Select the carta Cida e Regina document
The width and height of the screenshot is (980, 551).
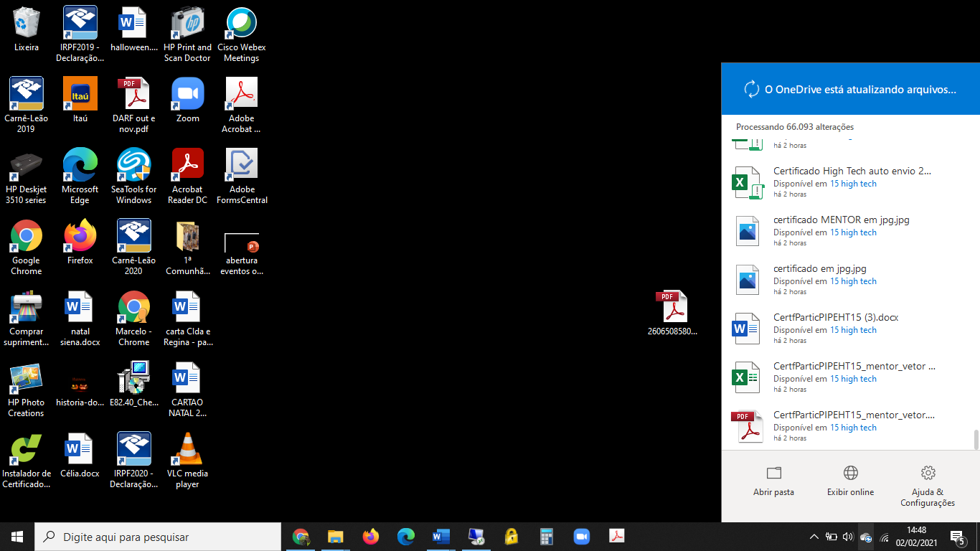(x=188, y=318)
